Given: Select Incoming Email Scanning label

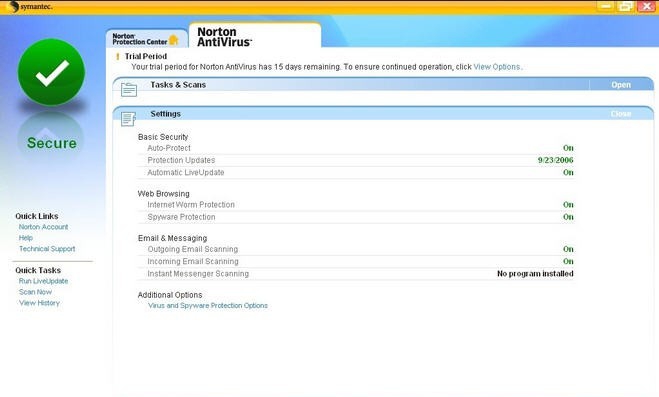Looking at the screenshot, I should pyautogui.click(x=192, y=261).
